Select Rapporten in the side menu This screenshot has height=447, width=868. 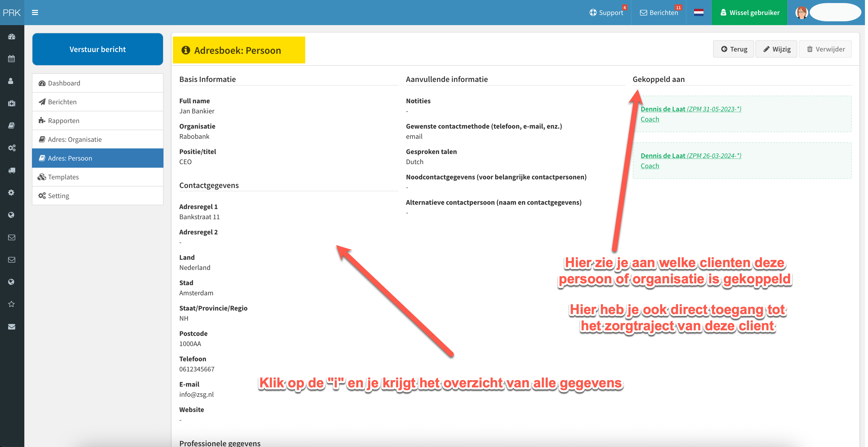(98, 121)
